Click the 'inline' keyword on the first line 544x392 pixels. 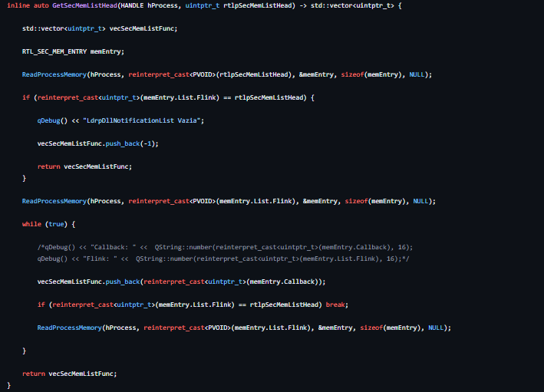point(18,5)
